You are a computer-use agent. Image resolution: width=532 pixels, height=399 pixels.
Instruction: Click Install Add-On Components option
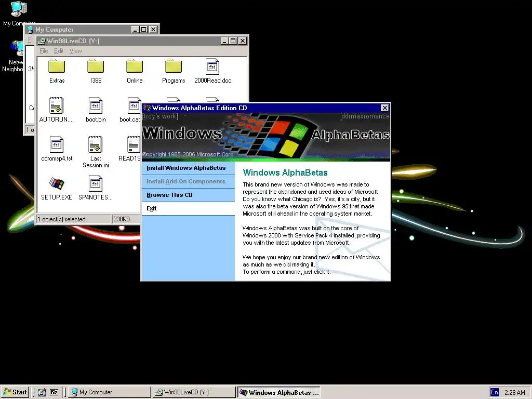[188, 181]
